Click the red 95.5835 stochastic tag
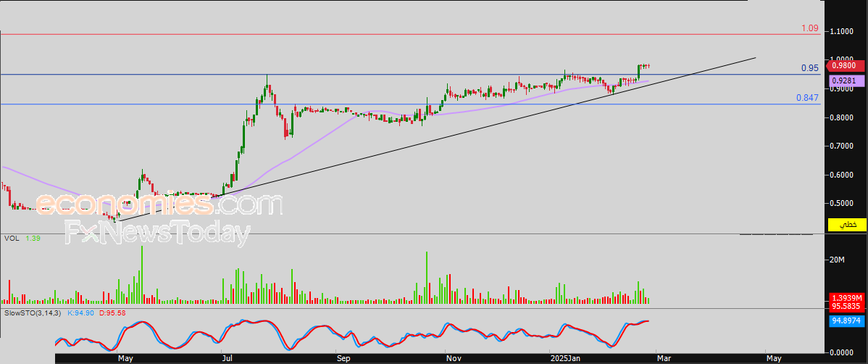 [x=846, y=305]
